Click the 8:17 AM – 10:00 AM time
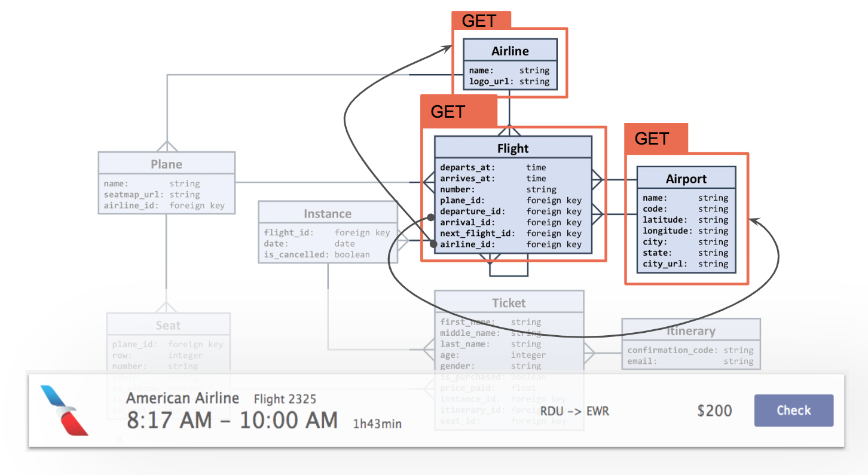 pyautogui.click(x=232, y=420)
